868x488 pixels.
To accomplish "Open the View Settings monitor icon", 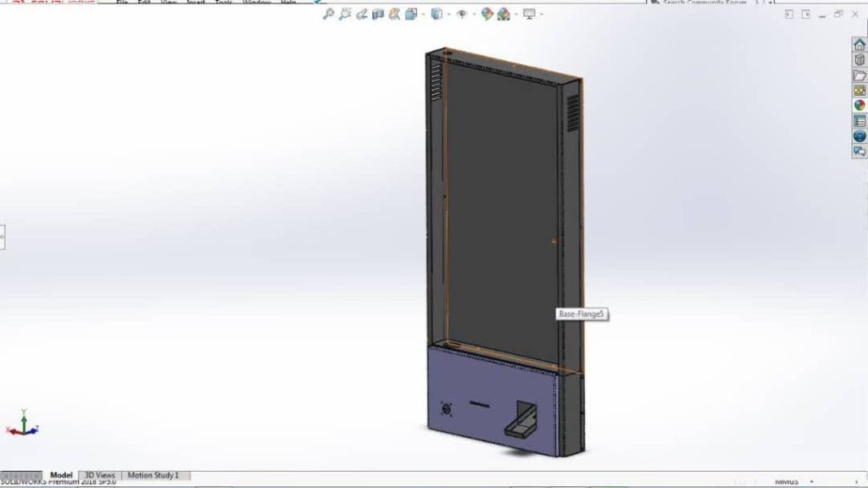I will (x=529, y=14).
